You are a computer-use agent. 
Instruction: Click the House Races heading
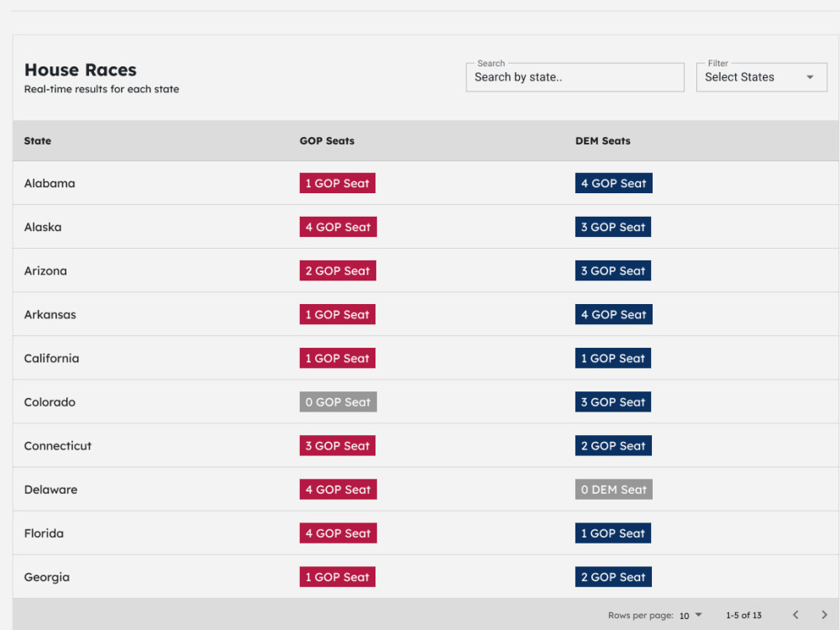(81, 70)
